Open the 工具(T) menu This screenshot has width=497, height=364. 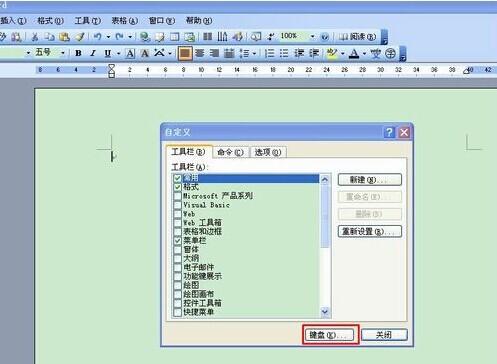tap(87, 21)
